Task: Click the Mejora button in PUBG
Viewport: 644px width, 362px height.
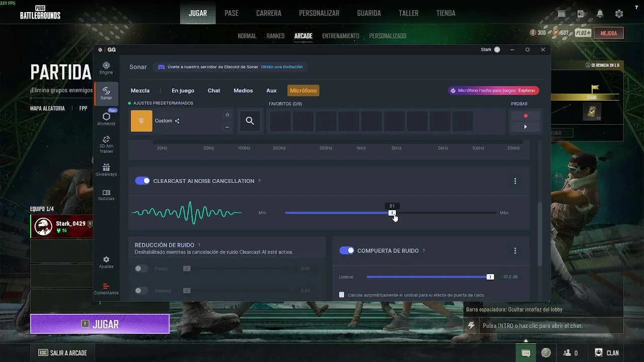Action: coord(609,33)
